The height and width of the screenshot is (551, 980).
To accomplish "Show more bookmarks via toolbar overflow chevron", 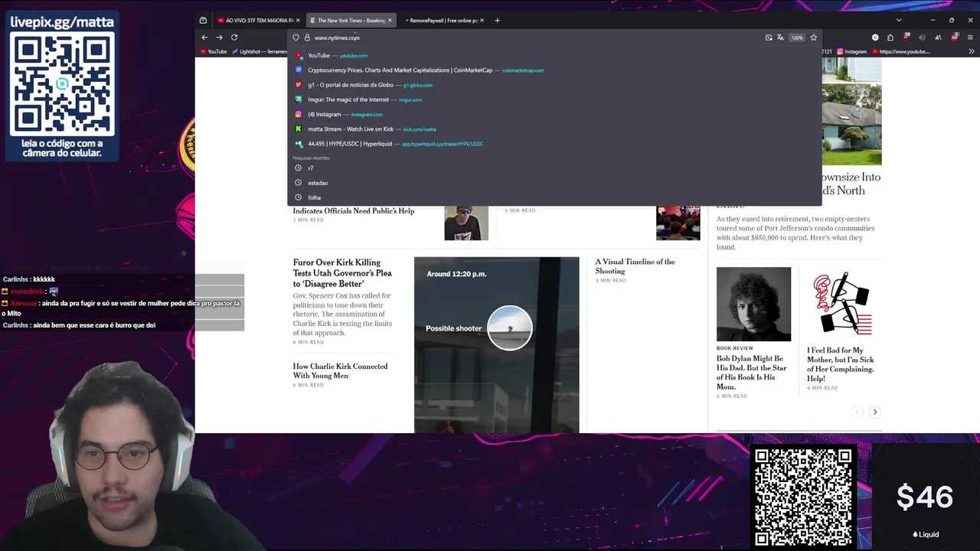I will point(972,52).
